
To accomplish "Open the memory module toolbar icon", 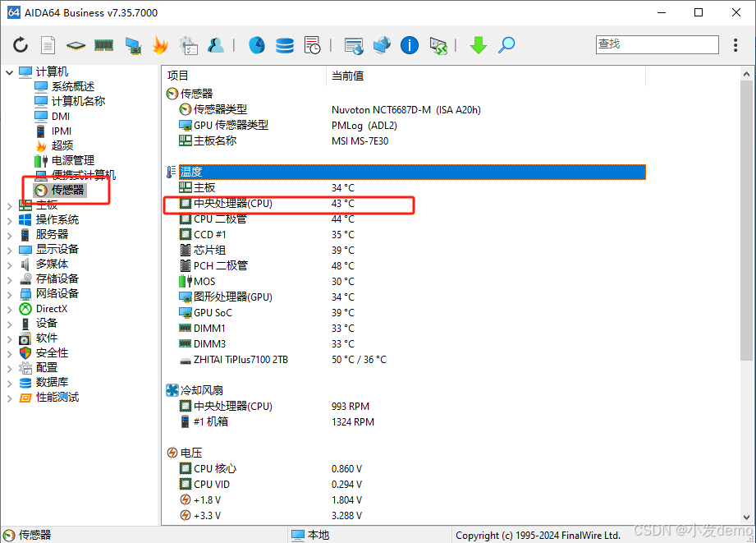I will [x=103, y=45].
